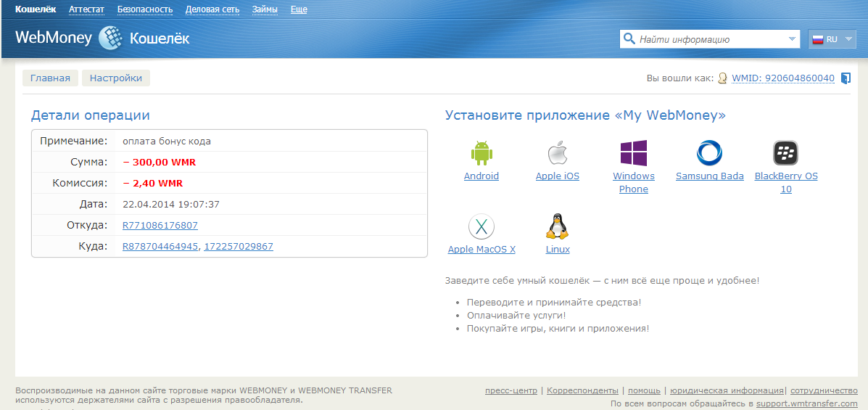Viewport: 868px width, 410px height.
Task: Open the RU language dropdown arrow
Action: tap(848, 39)
